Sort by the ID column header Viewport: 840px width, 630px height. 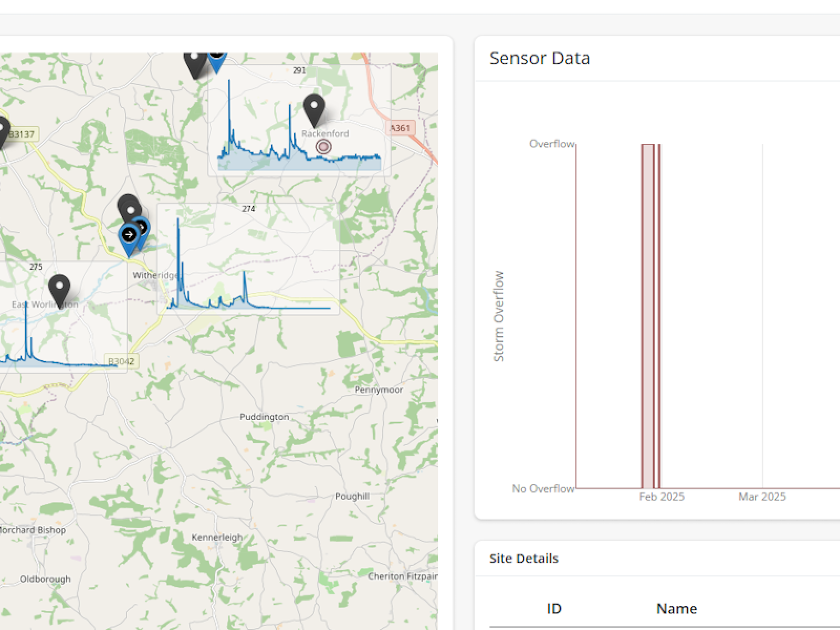(554, 608)
